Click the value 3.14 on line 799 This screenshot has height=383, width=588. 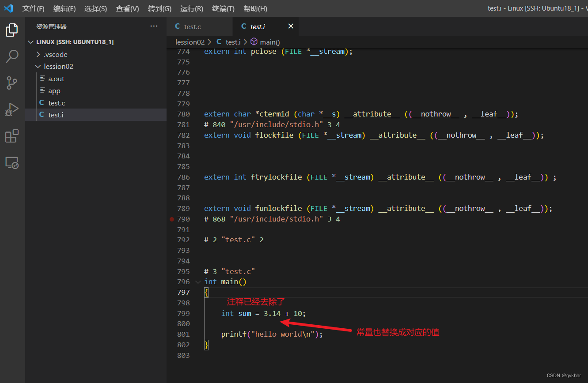coord(272,313)
